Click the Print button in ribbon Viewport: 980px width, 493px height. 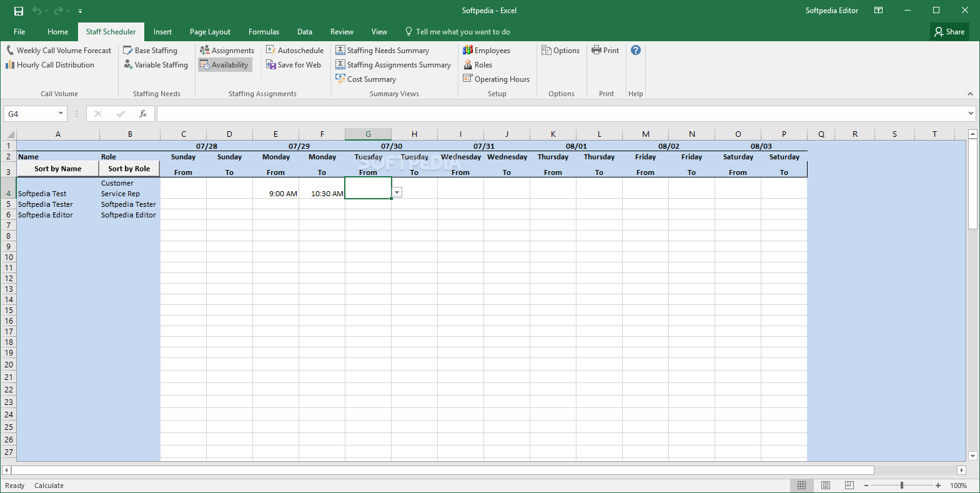(605, 51)
